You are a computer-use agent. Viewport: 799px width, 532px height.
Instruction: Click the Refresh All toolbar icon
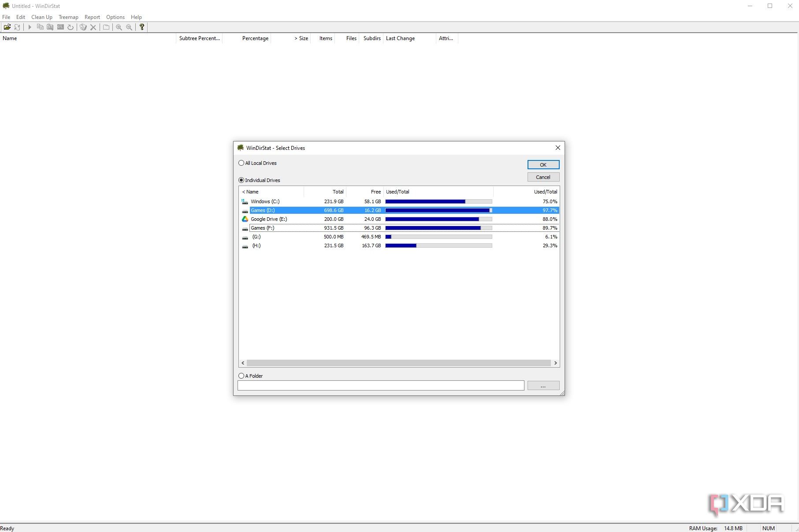17,27
